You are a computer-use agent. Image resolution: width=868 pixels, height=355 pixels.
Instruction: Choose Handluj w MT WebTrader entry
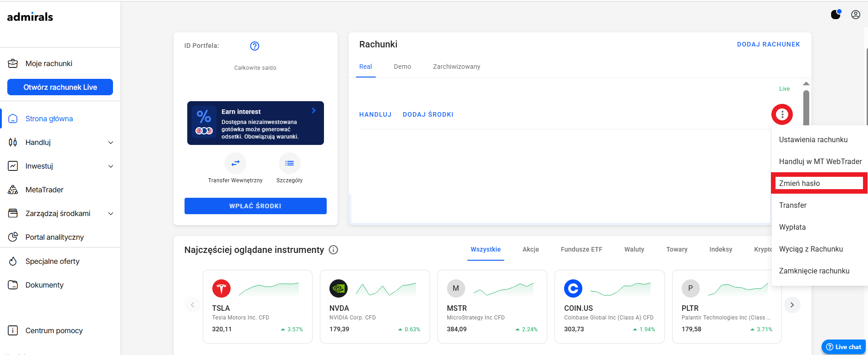coord(819,162)
